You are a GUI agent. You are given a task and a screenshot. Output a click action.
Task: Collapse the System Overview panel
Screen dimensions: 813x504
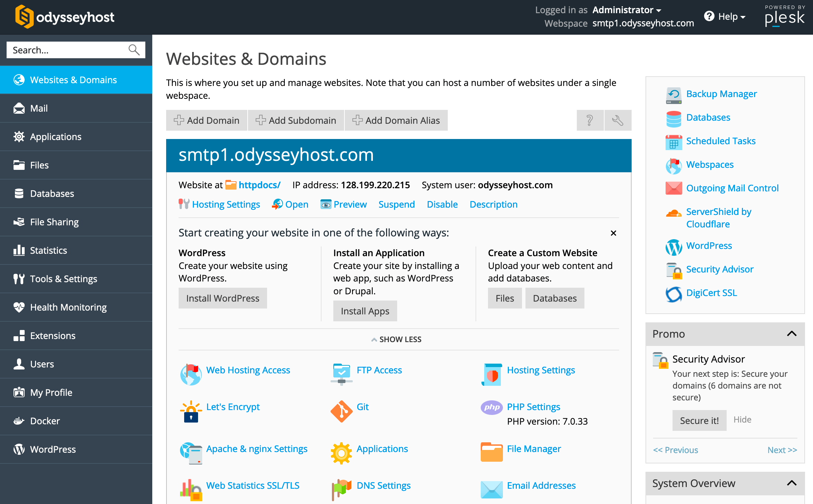click(x=792, y=483)
